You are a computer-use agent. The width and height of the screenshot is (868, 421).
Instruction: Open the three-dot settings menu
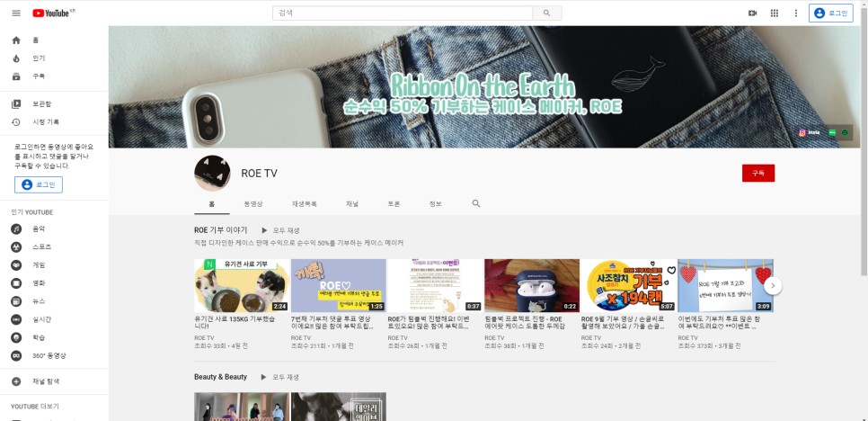pos(796,13)
